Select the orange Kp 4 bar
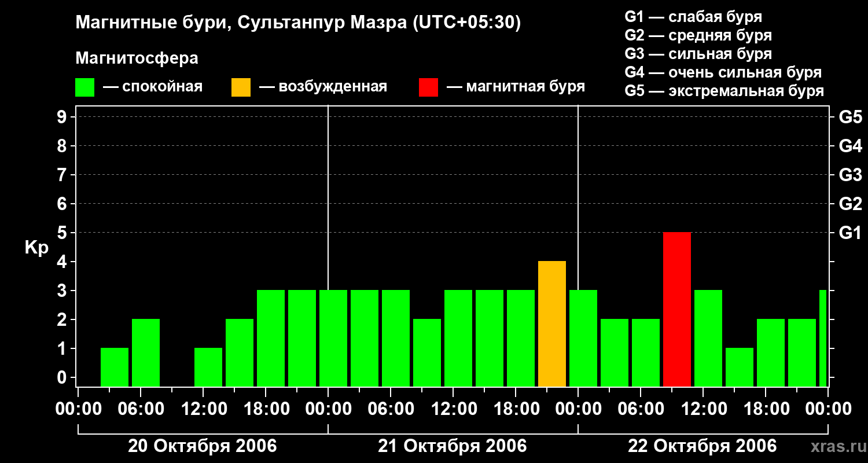The height and width of the screenshot is (463, 868). coord(552,324)
